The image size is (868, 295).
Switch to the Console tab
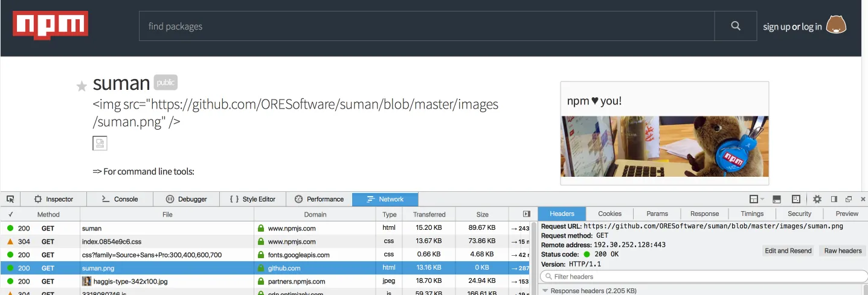[x=120, y=199]
